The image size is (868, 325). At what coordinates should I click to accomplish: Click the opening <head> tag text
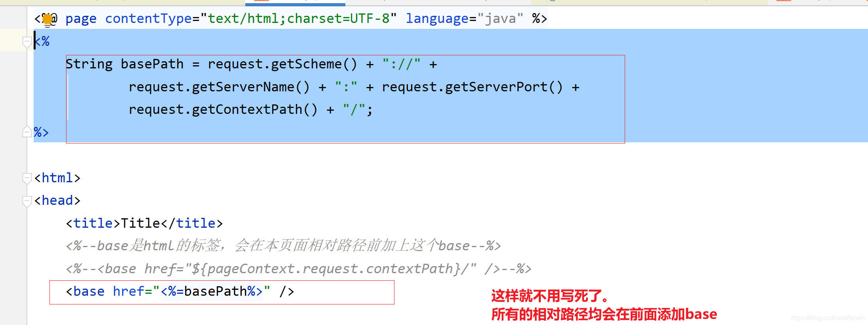[x=57, y=200]
